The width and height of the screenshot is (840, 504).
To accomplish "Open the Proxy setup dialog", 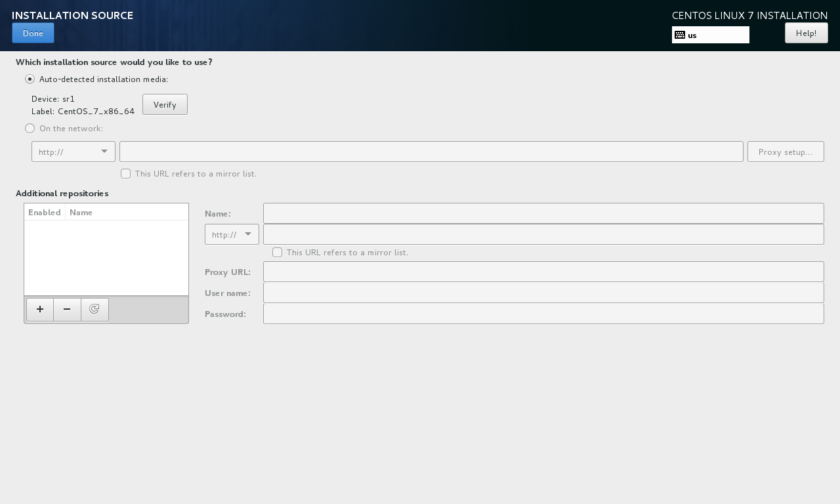I will click(x=785, y=152).
